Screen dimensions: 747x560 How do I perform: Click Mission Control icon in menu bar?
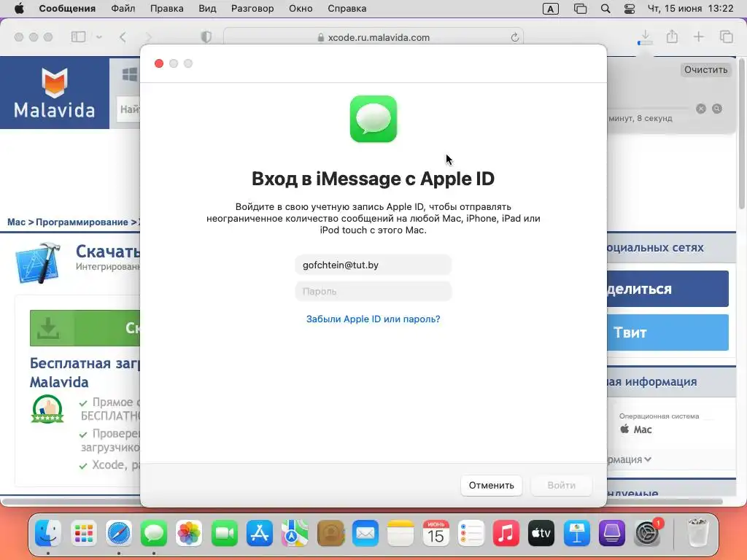pos(580,9)
